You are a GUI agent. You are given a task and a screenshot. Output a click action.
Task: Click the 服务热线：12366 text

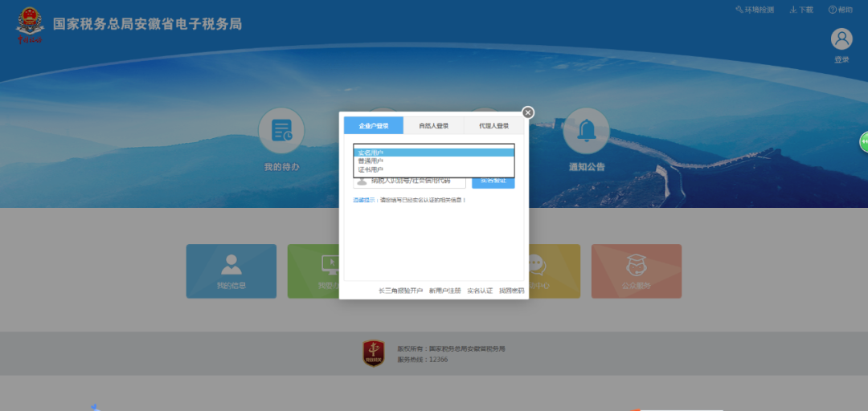[423, 360]
